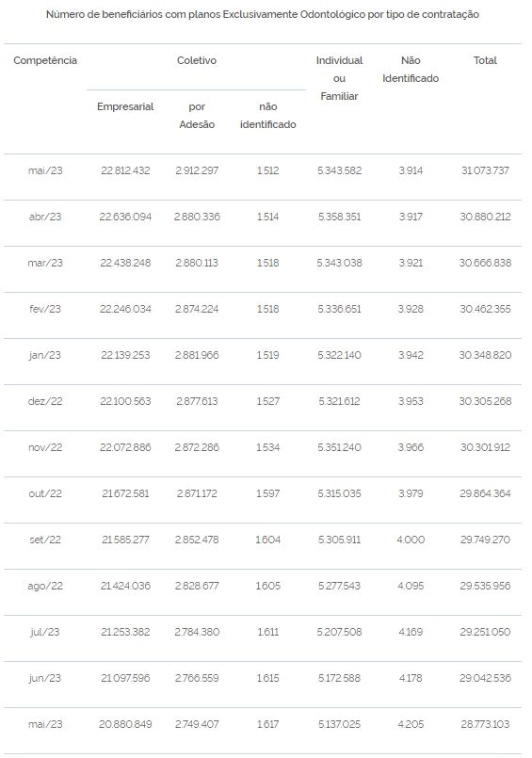Viewport: 532px width, 758px height.
Task: Select the dez/22 Individual value 5.321.612
Action: (339, 401)
